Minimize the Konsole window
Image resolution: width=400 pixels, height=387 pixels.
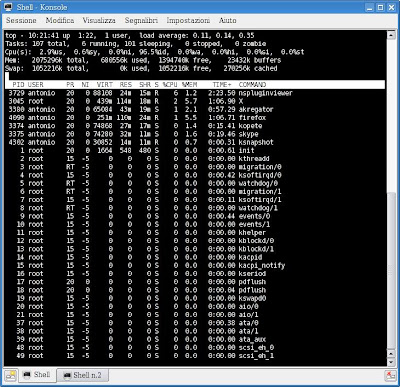pos(370,7)
